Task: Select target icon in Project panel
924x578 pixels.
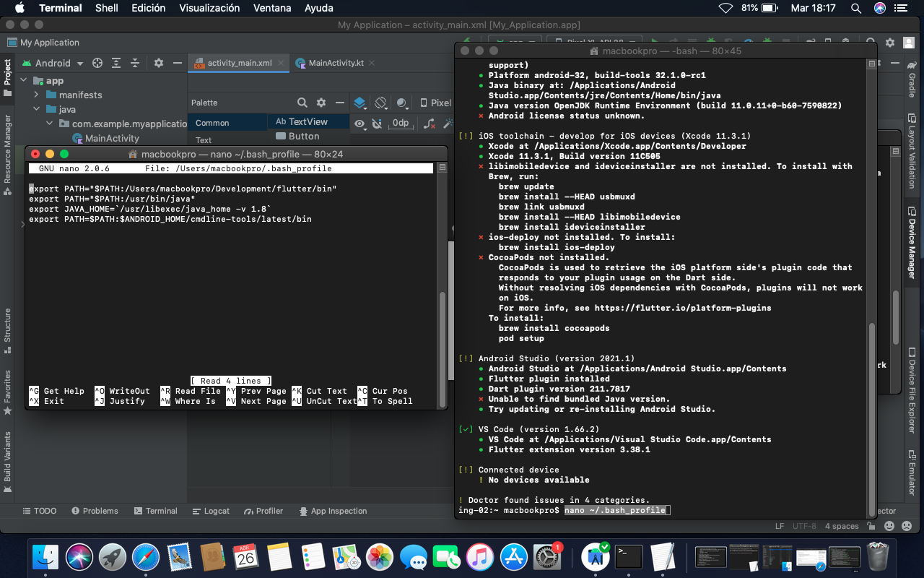Action: tap(97, 63)
